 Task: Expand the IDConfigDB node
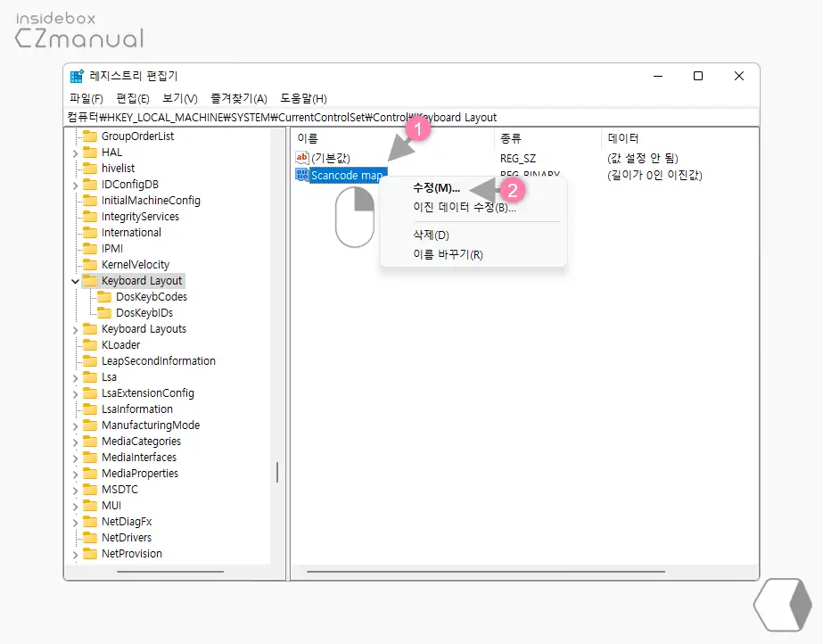point(77,184)
